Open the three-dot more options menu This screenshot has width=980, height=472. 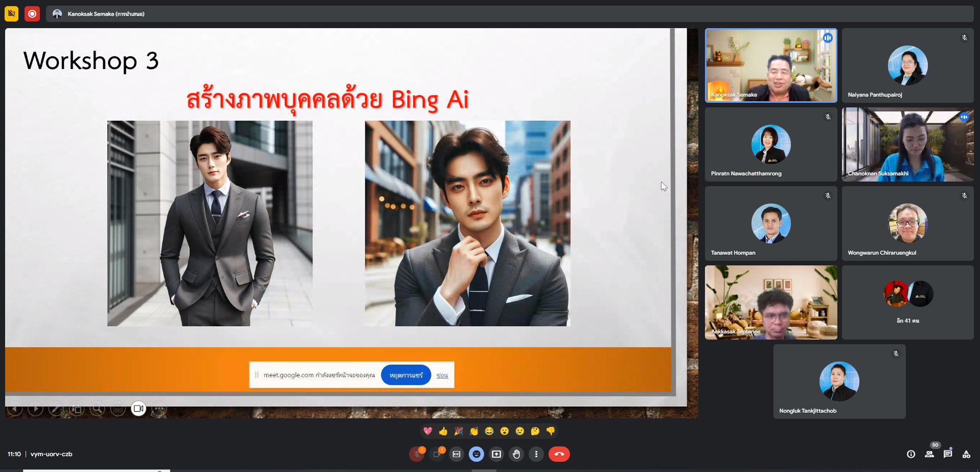(x=536, y=454)
